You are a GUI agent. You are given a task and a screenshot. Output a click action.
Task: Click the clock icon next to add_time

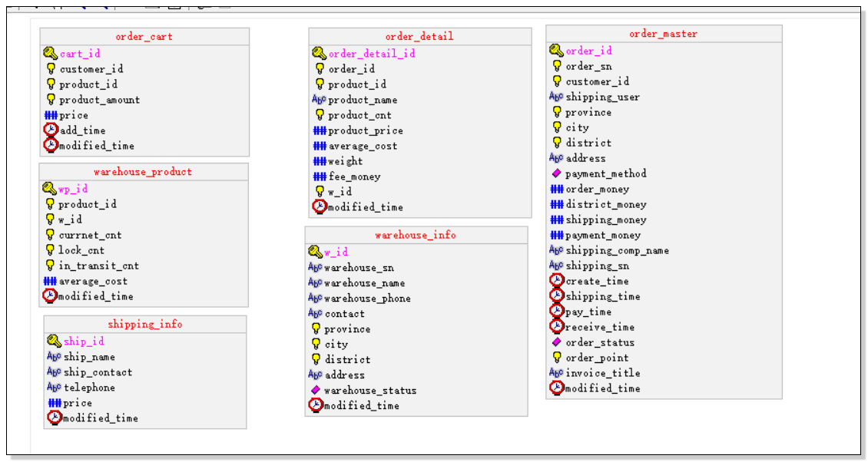tap(51, 130)
